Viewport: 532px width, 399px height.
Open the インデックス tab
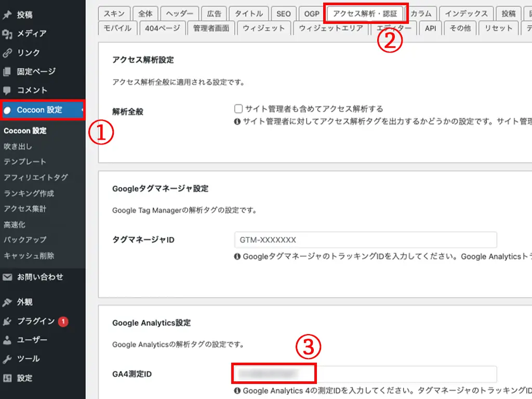coord(466,14)
